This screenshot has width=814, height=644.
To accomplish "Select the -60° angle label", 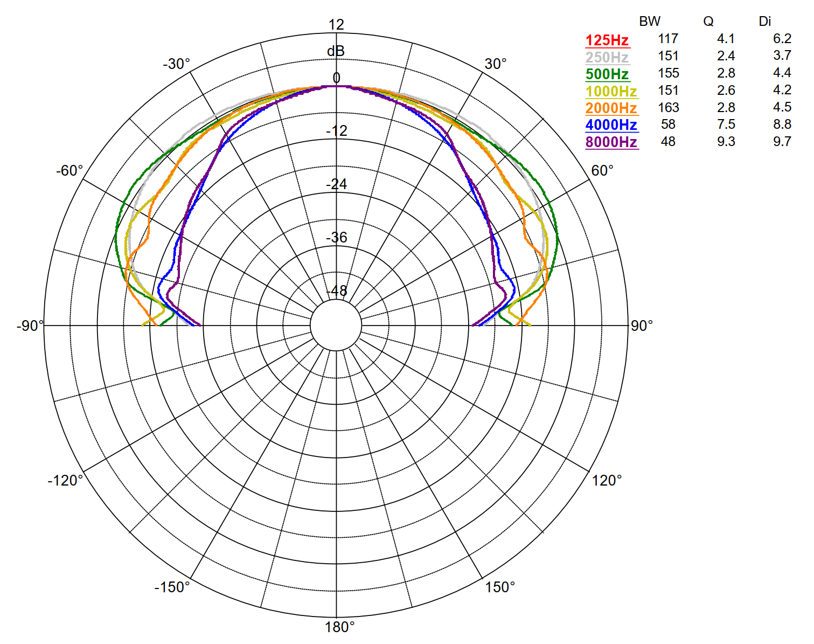I will pyautogui.click(x=69, y=171).
